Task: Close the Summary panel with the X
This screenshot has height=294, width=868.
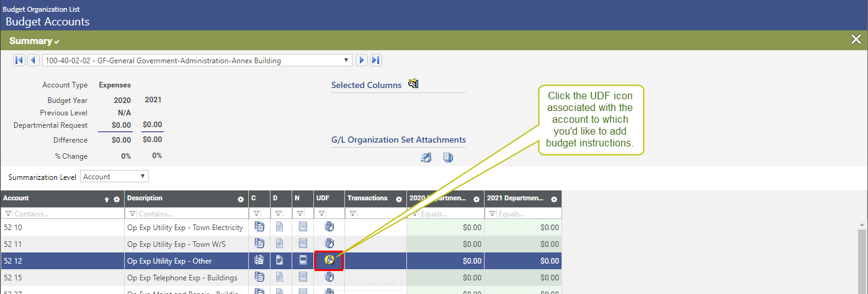Action: 856,40
